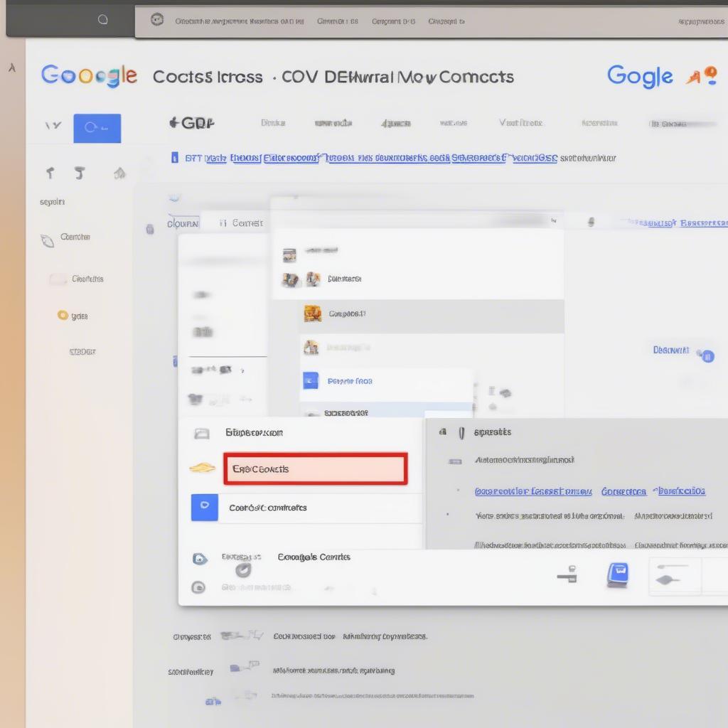This screenshot has height=728, width=728.
Task: Click the 'Bearfccitos' blue link
Action: [x=682, y=491]
